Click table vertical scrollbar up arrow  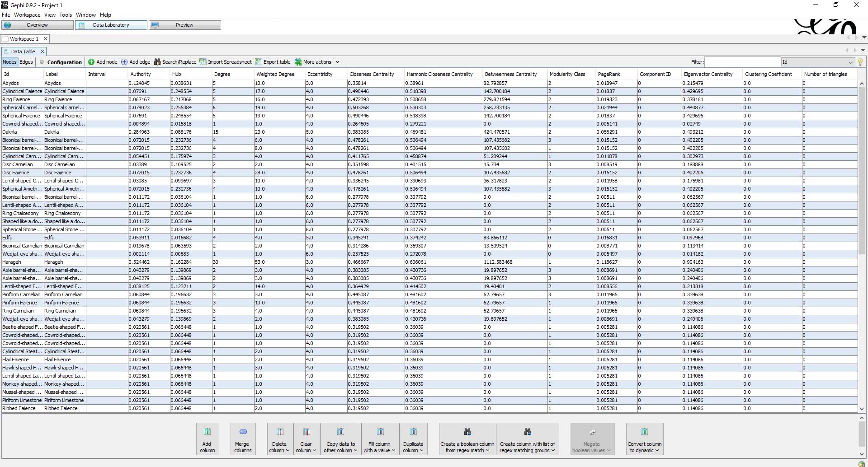coord(862,84)
